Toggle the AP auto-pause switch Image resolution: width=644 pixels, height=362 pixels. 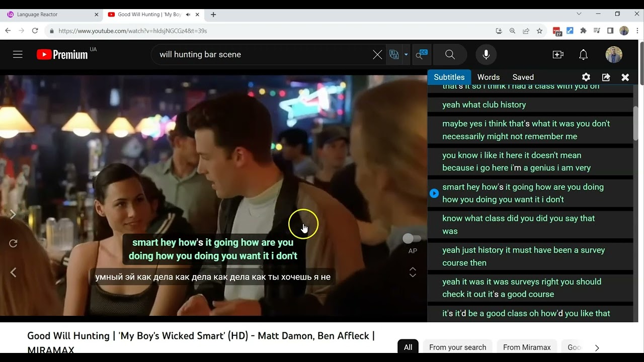click(412, 238)
